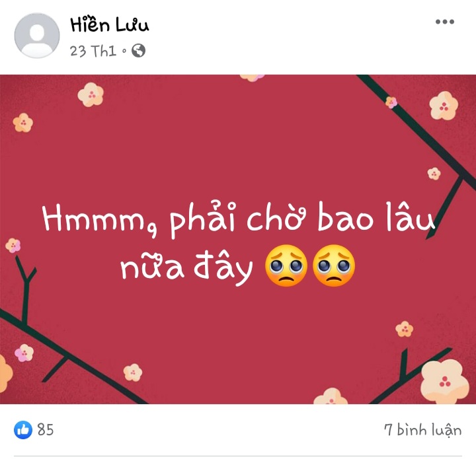This screenshot has height=459, width=476.
Task: Click the globe public privacy icon
Action: (138, 51)
